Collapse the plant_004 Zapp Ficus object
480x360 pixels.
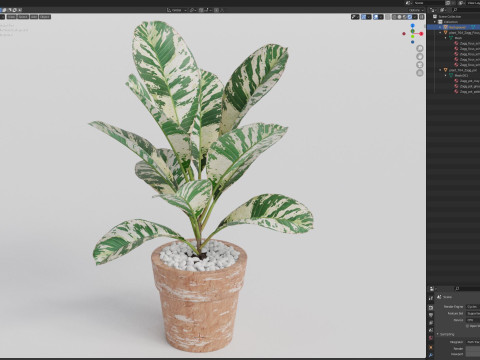click(x=440, y=33)
